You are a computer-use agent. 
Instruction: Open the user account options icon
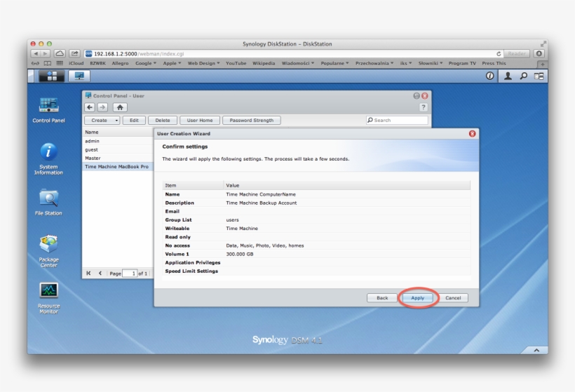click(508, 76)
